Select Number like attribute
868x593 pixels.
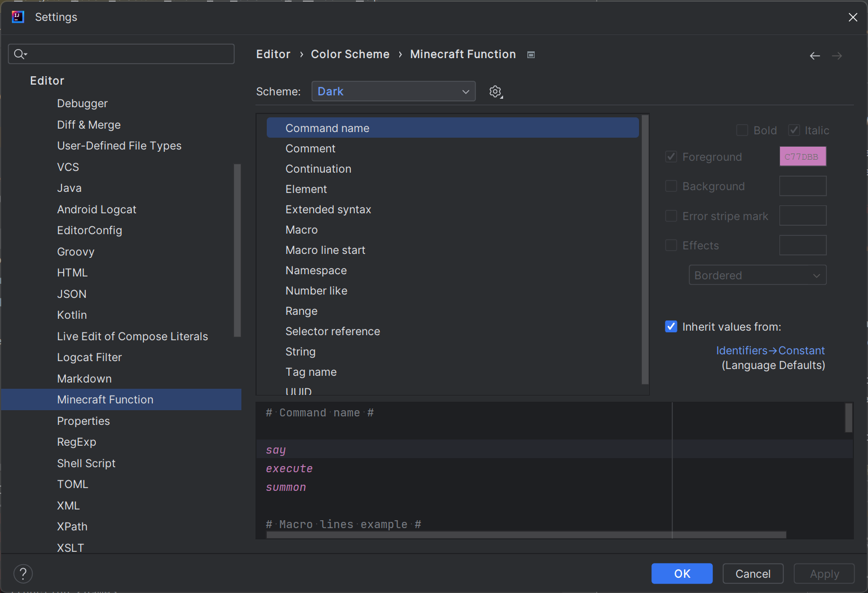click(x=452, y=291)
